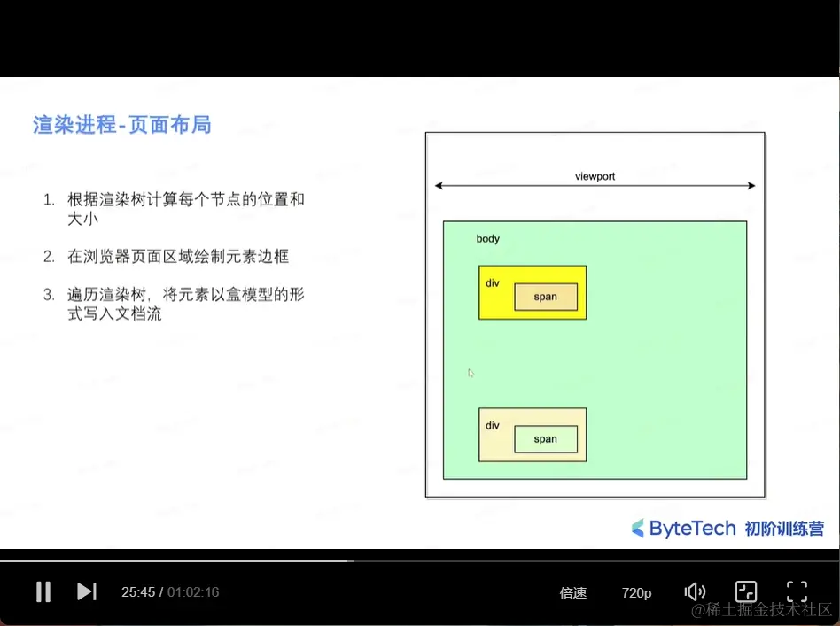Click the video progress bar
The height and width of the screenshot is (626, 840).
click(x=420, y=560)
